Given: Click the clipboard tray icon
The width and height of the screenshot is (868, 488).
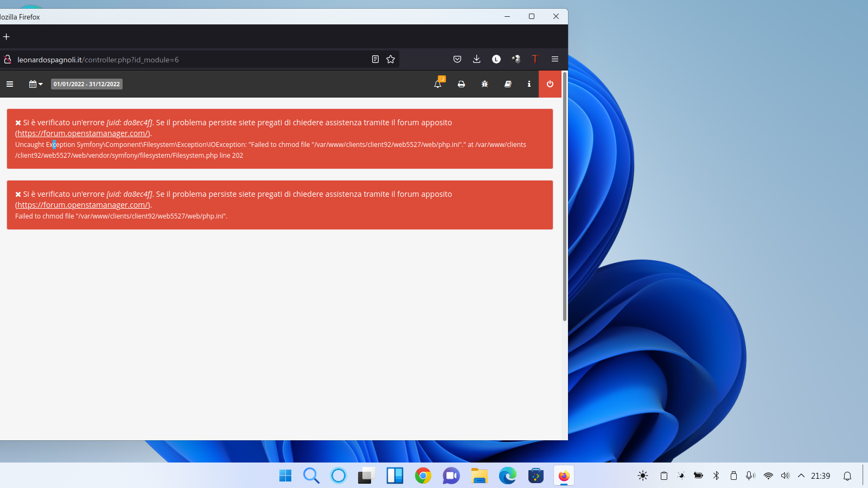Looking at the screenshot, I should point(663,476).
